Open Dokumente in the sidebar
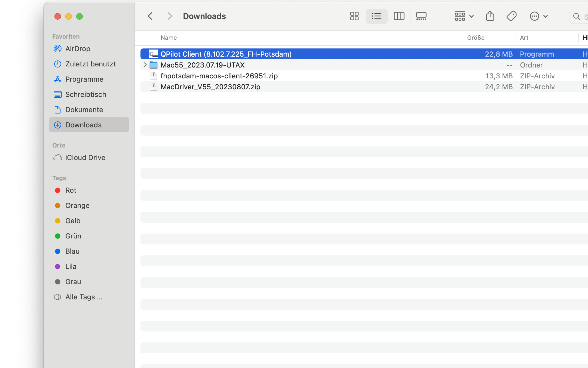The width and height of the screenshot is (588, 368). point(89,109)
